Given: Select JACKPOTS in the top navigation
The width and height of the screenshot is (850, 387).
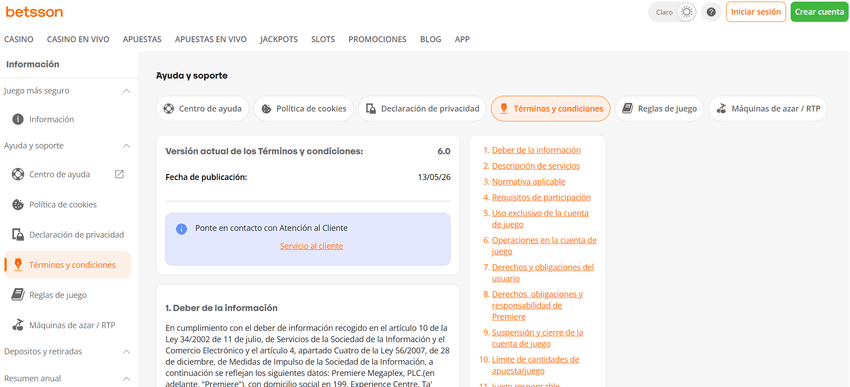Looking at the screenshot, I should point(279,39).
